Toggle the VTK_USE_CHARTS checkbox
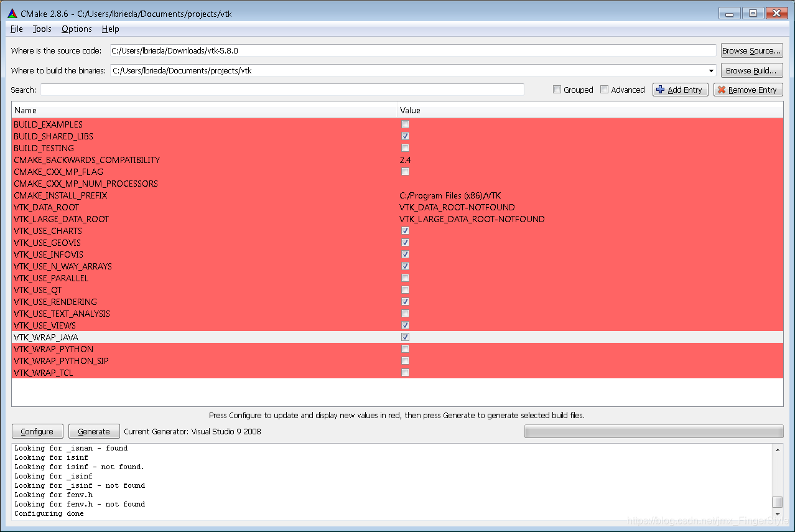This screenshot has width=795, height=532. pyautogui.click(x=405, y=231)
